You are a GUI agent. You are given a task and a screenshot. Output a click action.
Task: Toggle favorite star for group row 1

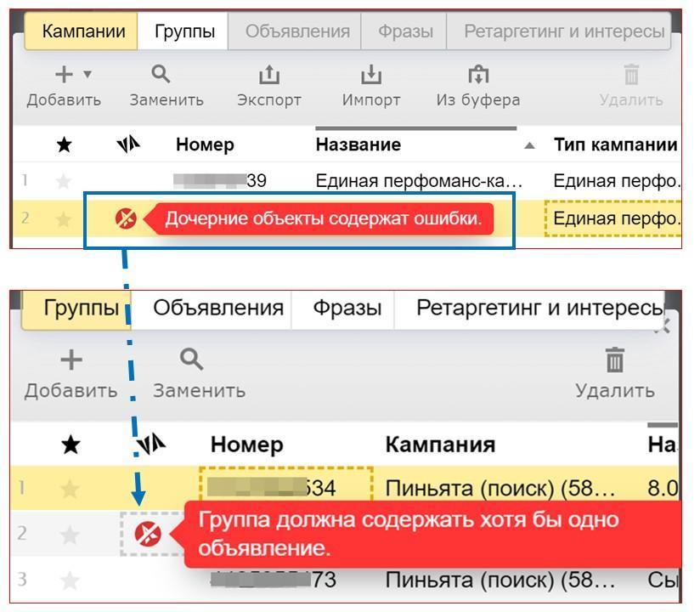[70, 488]
